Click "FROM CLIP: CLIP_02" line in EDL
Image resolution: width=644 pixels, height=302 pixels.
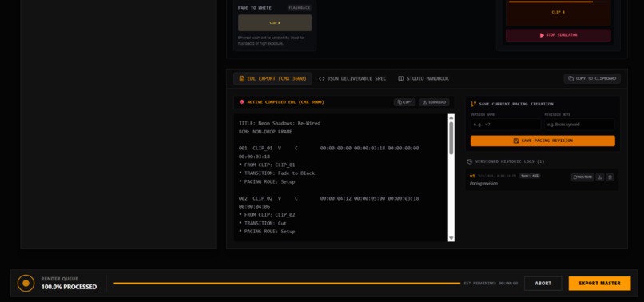tap(267, 215)
